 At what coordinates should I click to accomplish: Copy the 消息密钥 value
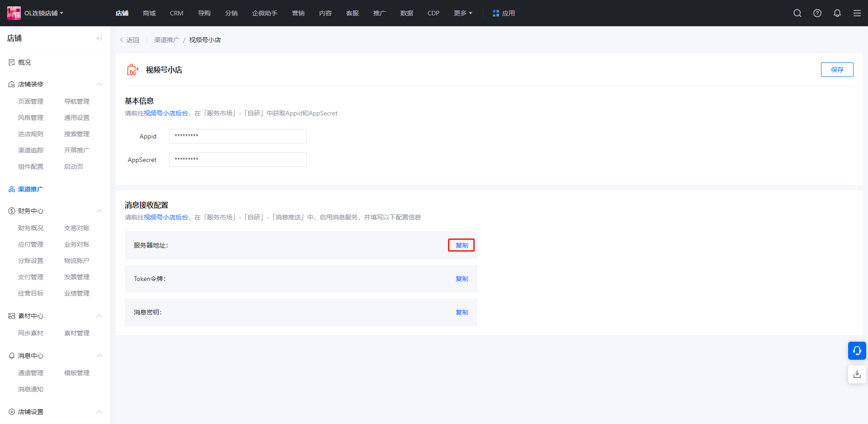pyautogui.click(x=462, y=312)
